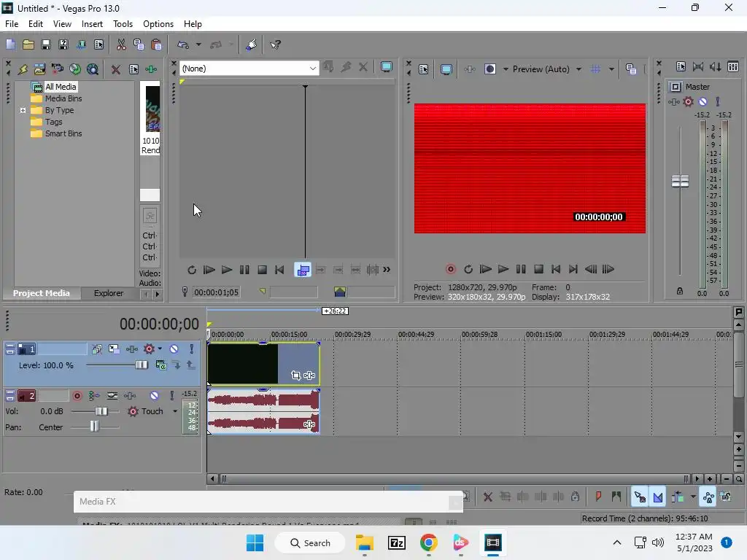Image resolution: width=747 pixels, height=560 pixels.
Task: Select the All Media bin
Action: [x=61, y=87]
